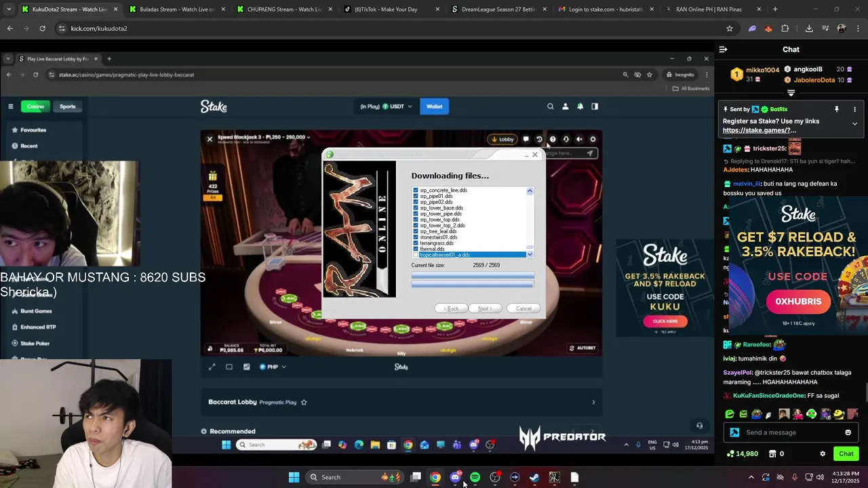Open blackjack game settings gear
The width and height of the screenshot is (868, 488).
593,139
